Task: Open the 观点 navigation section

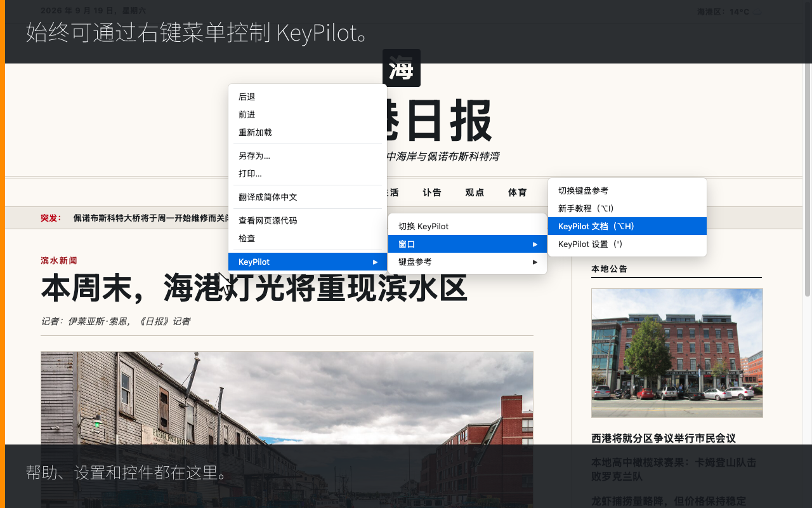Action: point(475,193)
